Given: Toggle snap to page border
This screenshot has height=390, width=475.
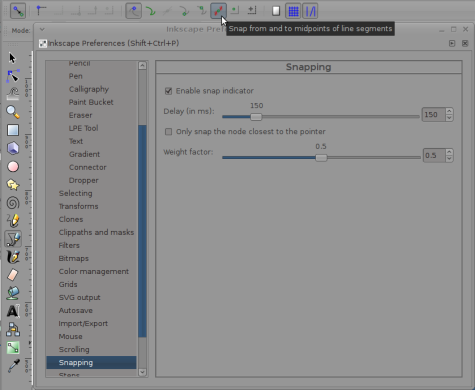Looking at the screenshot, I should 276,11.
